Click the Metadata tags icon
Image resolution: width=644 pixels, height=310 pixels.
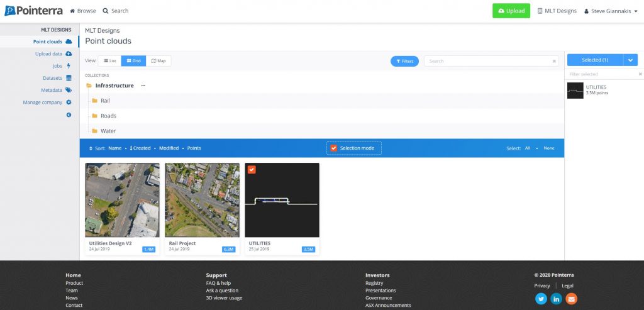(x=69, y=90)
